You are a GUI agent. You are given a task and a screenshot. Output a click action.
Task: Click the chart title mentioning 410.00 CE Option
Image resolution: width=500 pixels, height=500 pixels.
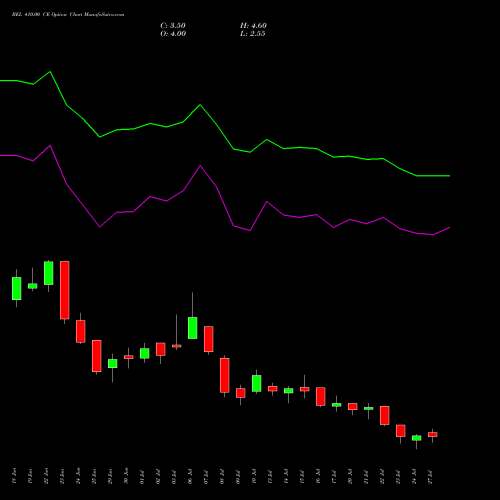68,15
